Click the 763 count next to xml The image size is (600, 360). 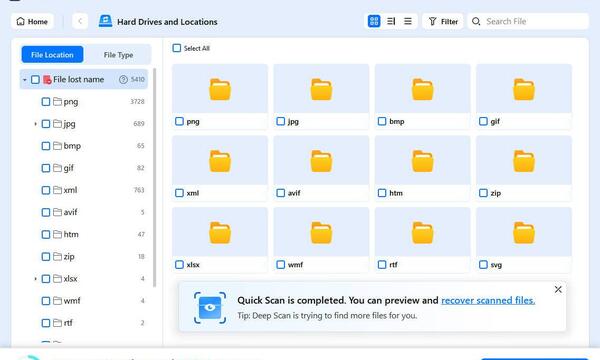(139, 190)
